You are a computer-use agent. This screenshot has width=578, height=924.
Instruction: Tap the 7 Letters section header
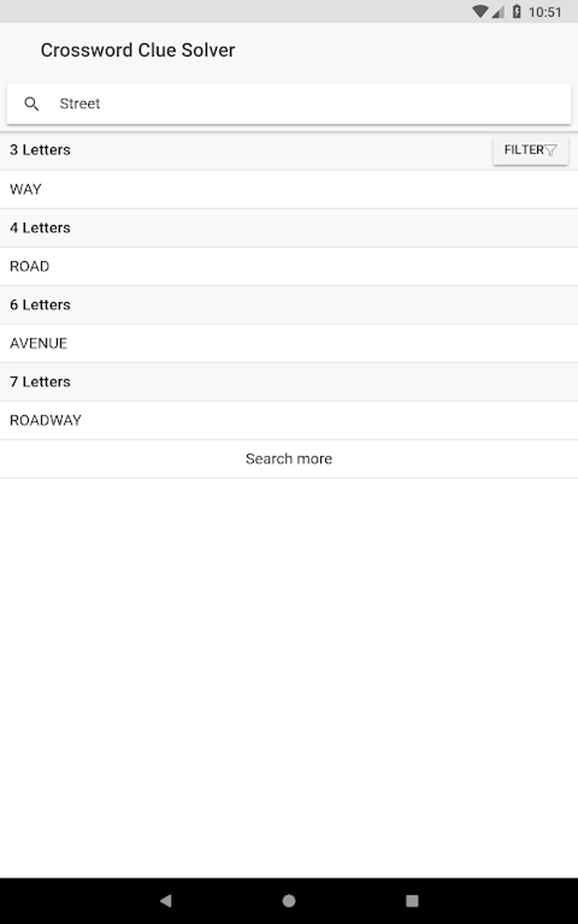tap(40, 382)
